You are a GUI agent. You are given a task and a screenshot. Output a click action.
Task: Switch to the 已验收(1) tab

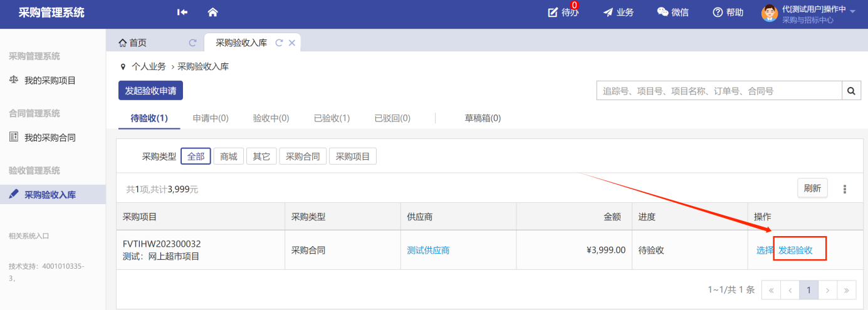[x=332, y=118]
